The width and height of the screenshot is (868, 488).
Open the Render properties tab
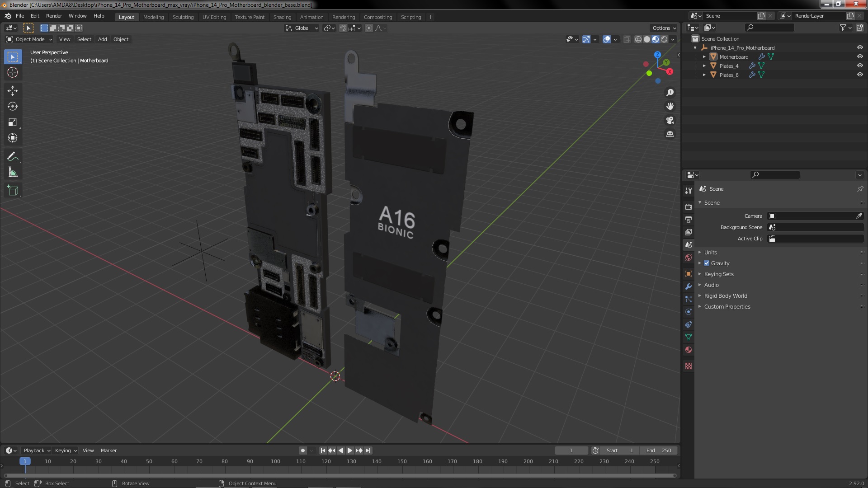click(689, 206)
